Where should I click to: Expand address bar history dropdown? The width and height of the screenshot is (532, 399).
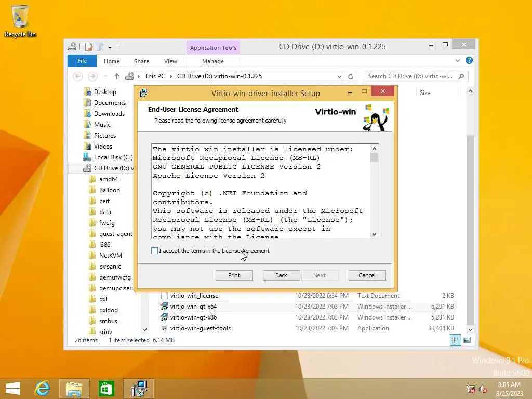(x=339, y=77)
